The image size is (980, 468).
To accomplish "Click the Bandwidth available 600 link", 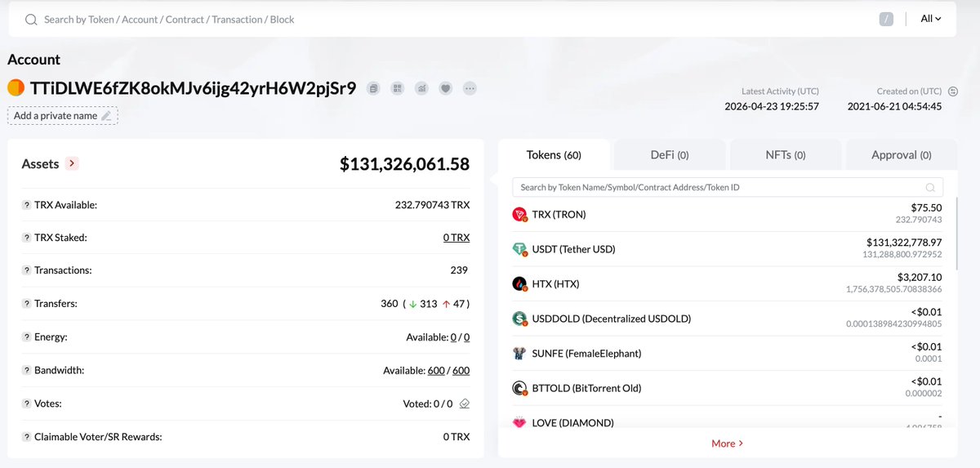I will (436, 371).
